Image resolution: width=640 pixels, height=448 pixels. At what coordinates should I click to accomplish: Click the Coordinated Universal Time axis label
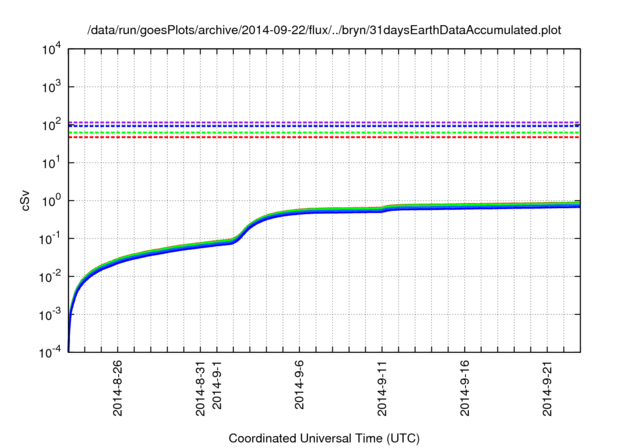pos(325,439)
